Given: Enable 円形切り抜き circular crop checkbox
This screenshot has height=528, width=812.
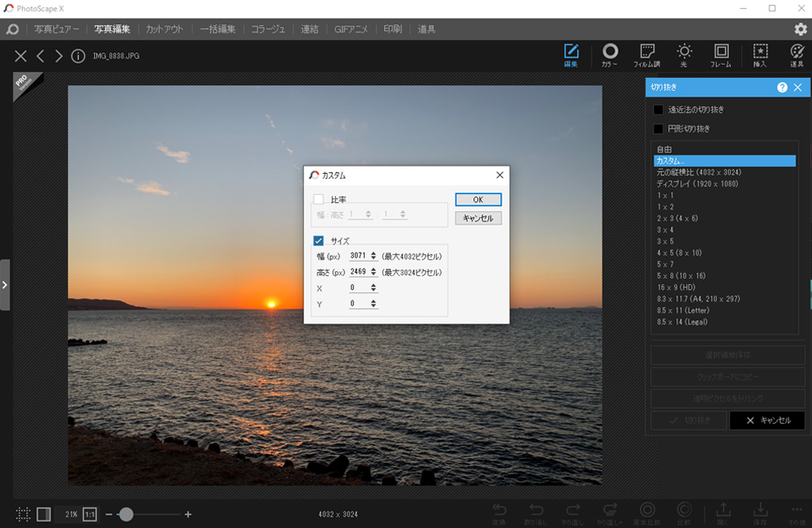Looking at the screenshot, I should pos(659,128).
